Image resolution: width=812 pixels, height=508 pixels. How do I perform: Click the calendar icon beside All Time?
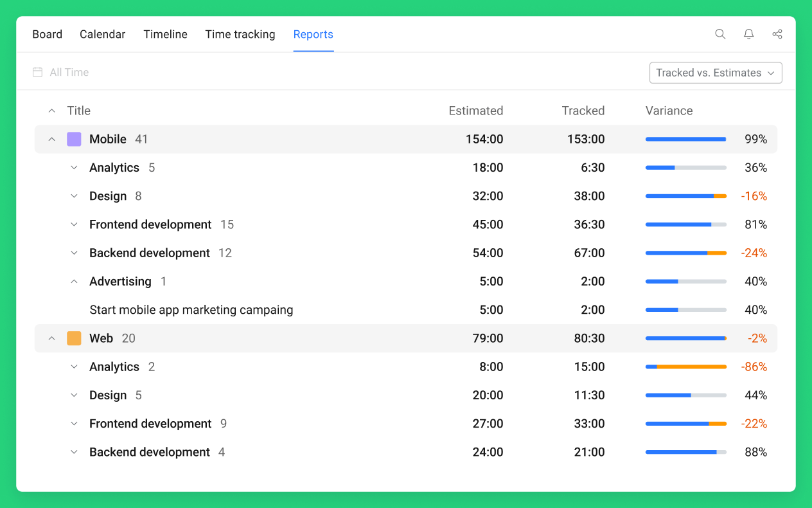pyautogui.click(x=37, y=72)
